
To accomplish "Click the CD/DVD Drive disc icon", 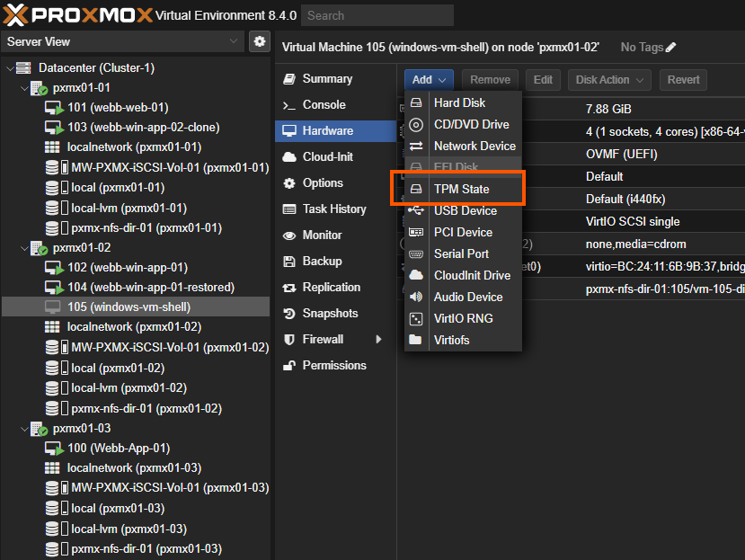I will point(416,125).
